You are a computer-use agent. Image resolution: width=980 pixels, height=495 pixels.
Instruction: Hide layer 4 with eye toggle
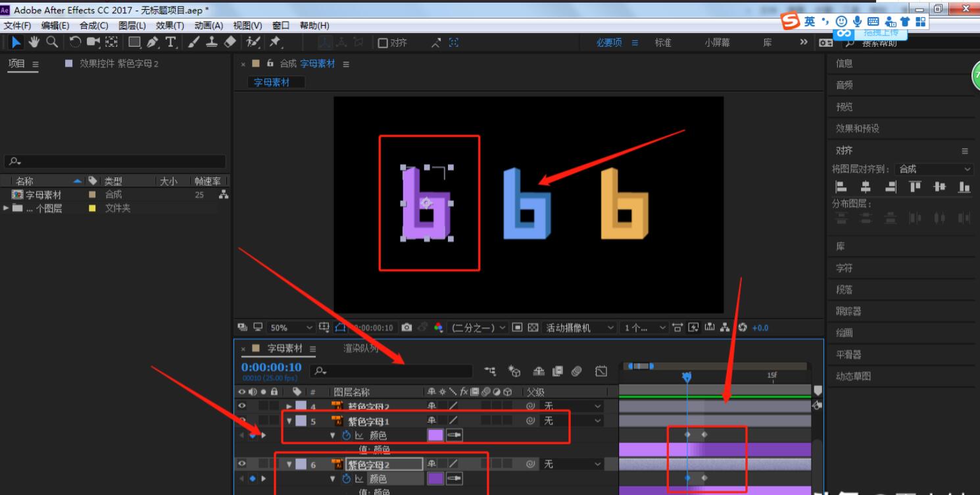click(x=242, y=406)
